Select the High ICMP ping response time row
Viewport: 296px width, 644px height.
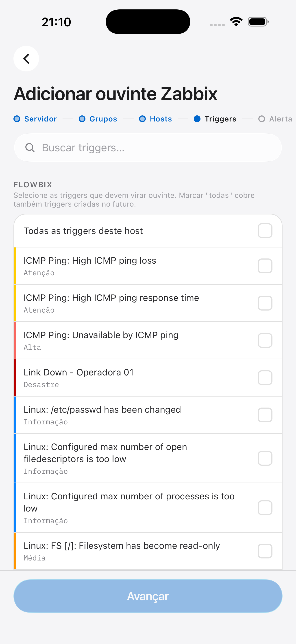pyautogui.click(x=148, y=303)
